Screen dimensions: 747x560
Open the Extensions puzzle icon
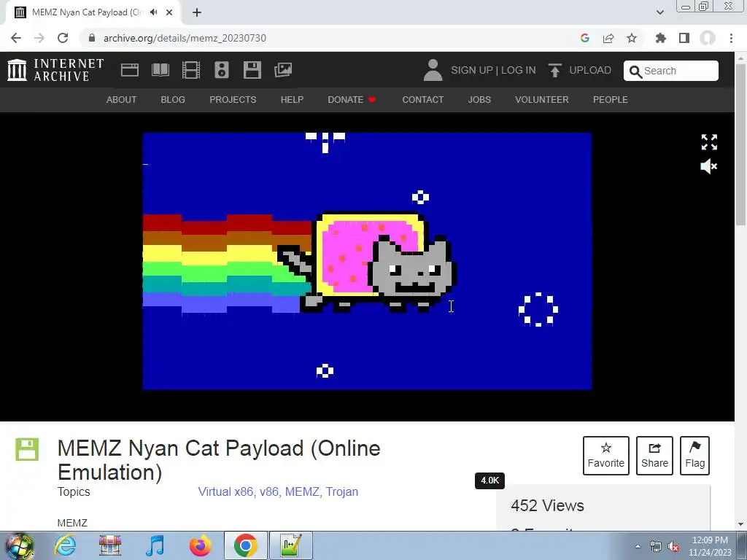tap(661, 38)
